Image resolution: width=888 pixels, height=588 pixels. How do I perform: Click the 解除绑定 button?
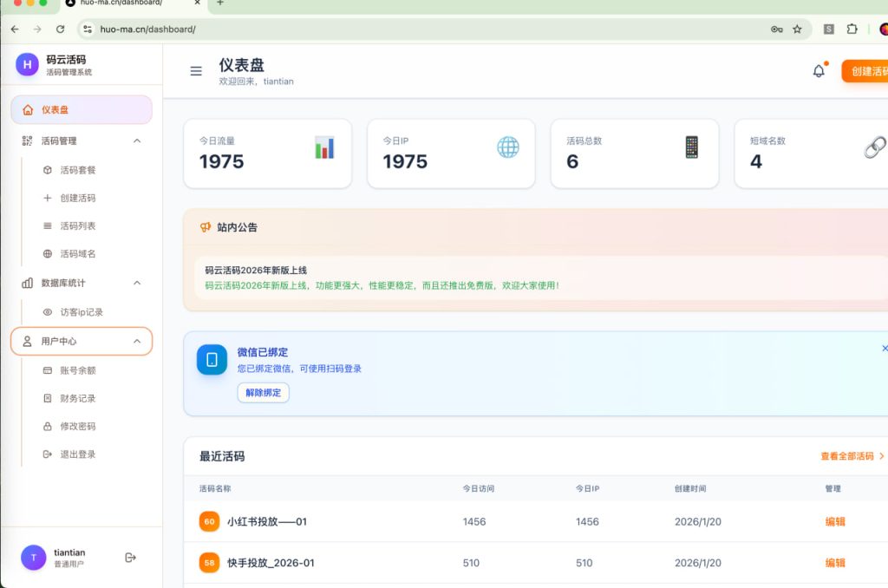(x=263, y=393)
